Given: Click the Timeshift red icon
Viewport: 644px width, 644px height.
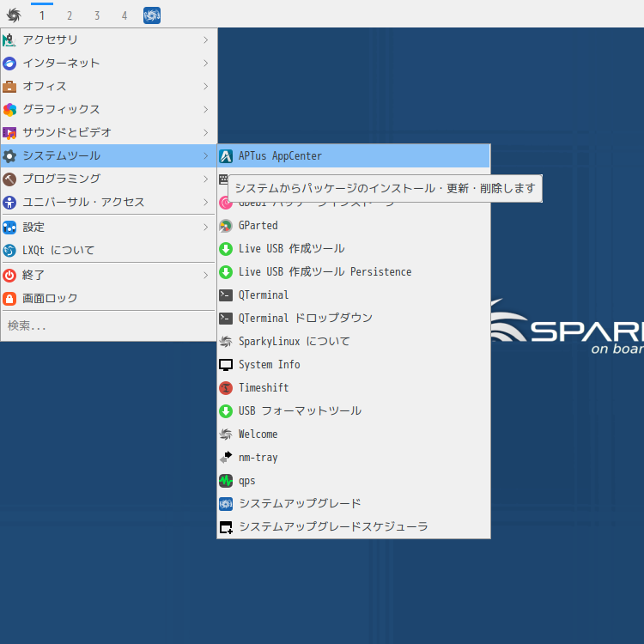Looking at the screenshot, I should click(226, 388).
